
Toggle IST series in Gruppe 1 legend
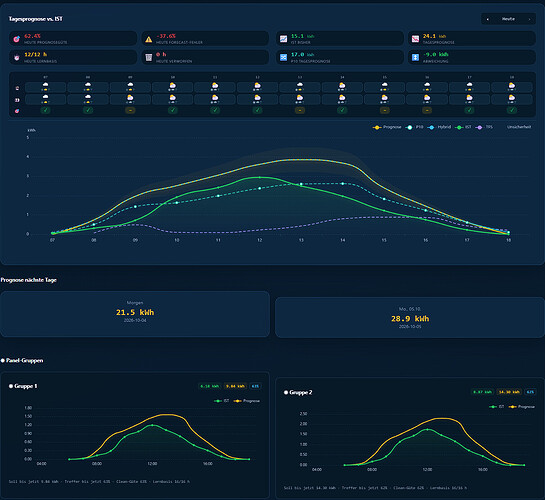(222, 401)
